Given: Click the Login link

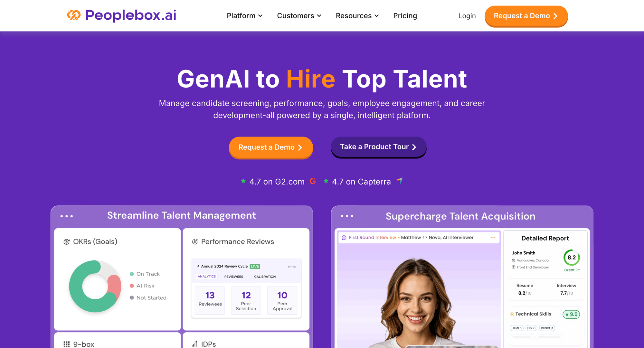Looking at the screenshot, I should pyautogui.click(x=467, y=16).
